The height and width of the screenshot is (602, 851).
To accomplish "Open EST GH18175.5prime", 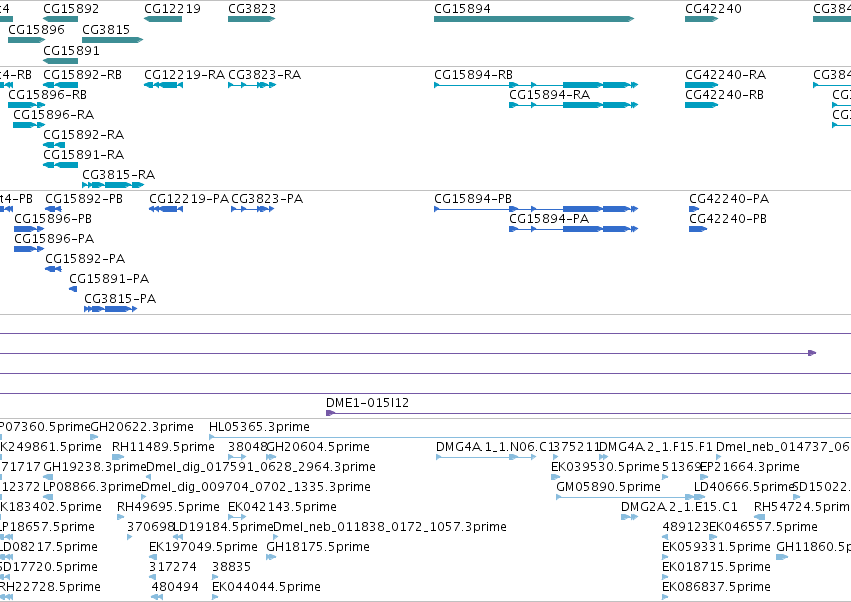I will tap(318, 547).
